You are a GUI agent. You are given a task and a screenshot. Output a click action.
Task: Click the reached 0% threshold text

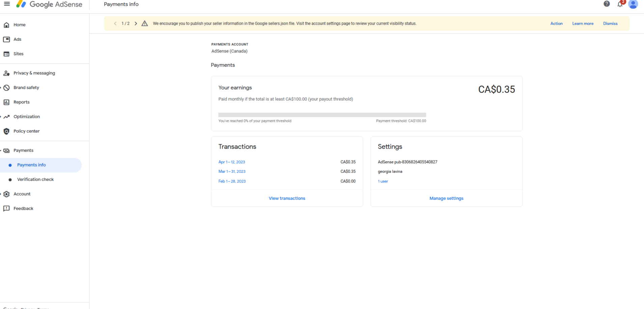pyautogui.click(x=255, y=121)
